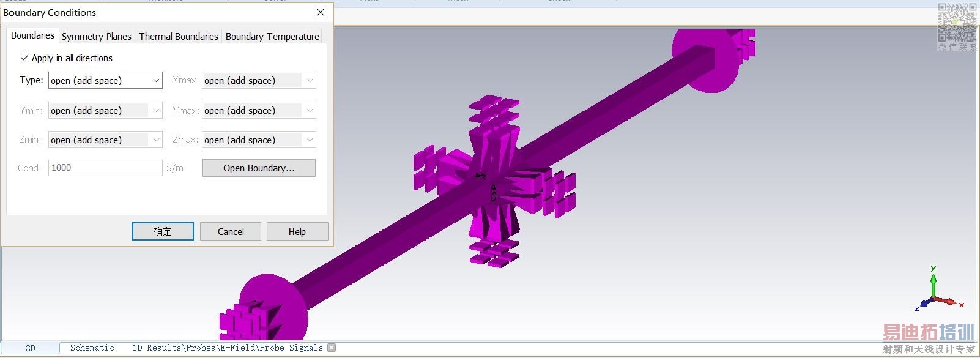Image resolution: width=980 pixels, height=358 pixels.
Task: Open the Symmetry Planes tab
Action: click(97, 36)
